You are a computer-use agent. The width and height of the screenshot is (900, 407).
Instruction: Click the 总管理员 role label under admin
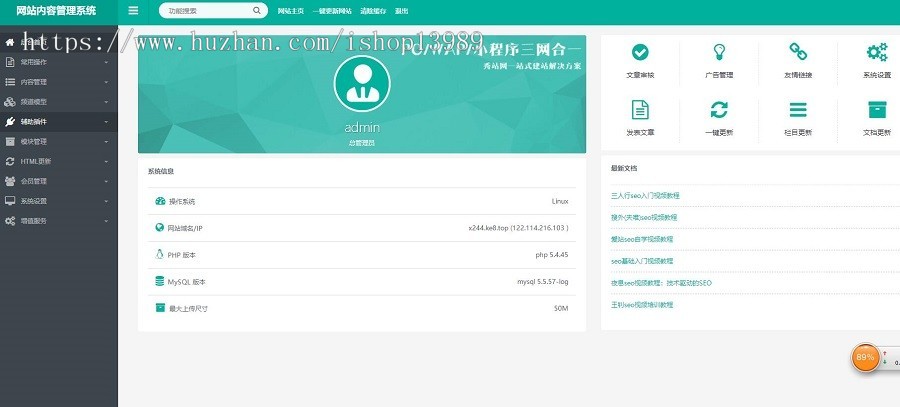(x=362, y=143)
